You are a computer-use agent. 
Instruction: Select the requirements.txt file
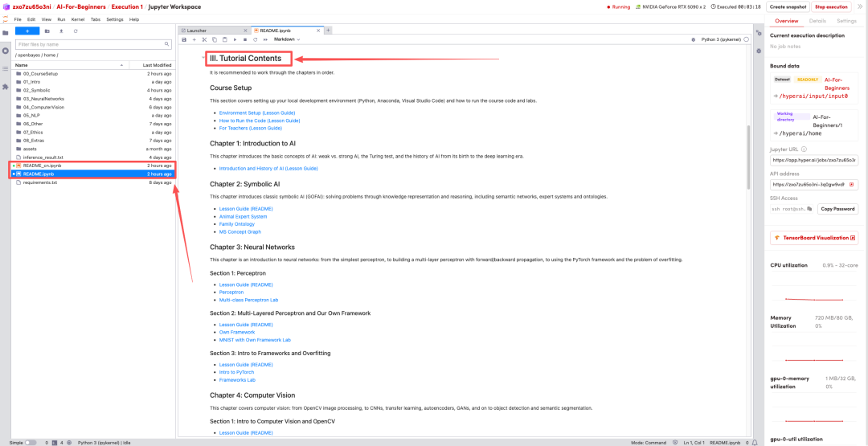[93, 182]
